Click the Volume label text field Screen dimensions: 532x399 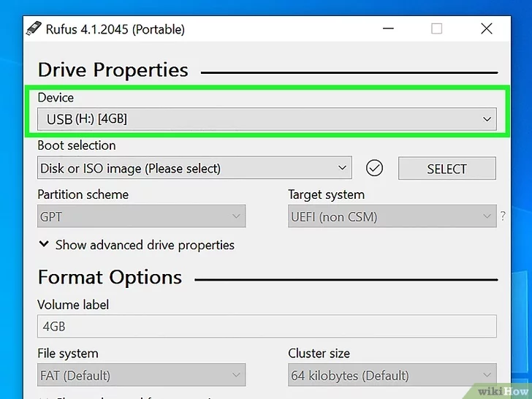click(x=267, y=326)
